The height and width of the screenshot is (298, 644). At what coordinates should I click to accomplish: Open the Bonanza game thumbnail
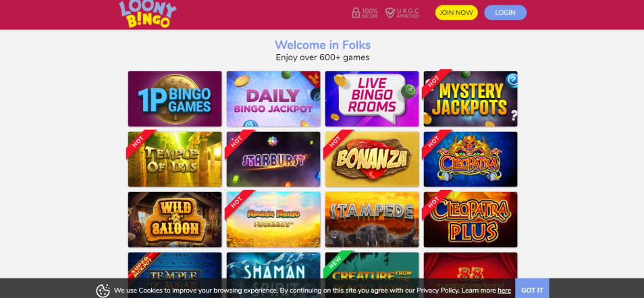click(372, 159)
